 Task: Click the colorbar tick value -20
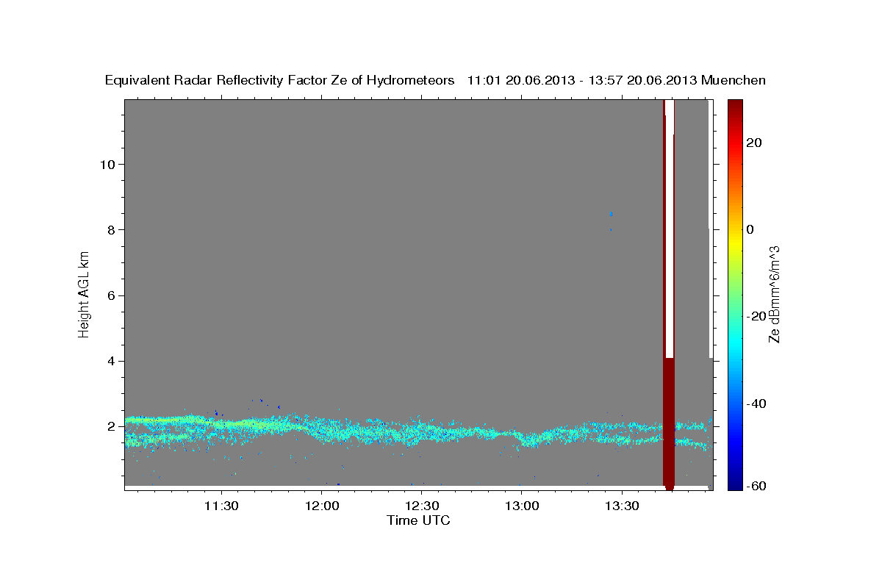coord(756,316)
